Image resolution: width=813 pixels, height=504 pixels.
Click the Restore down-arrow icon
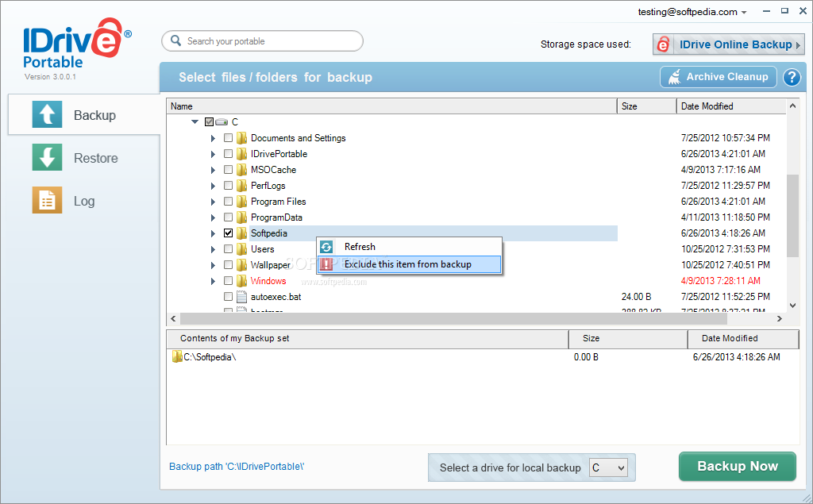coord(47,157)
